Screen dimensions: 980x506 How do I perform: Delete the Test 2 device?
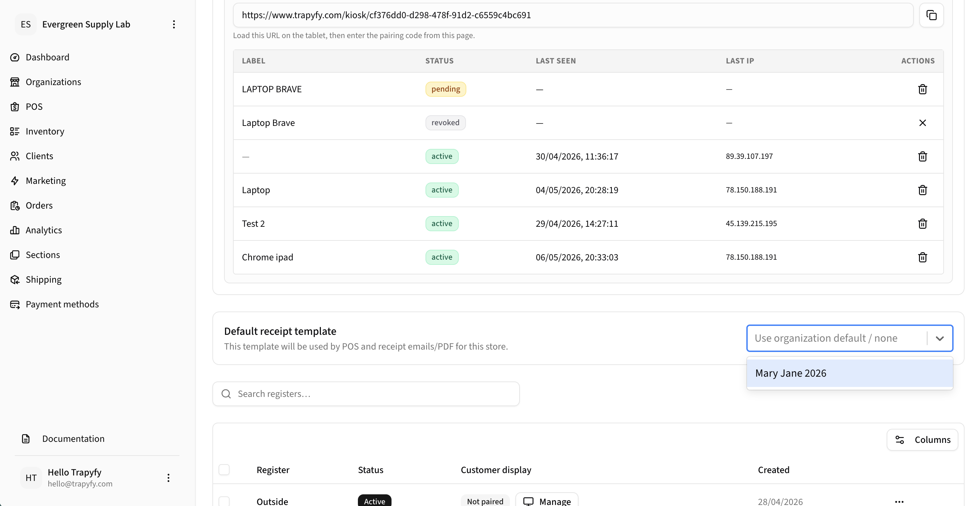922,224
